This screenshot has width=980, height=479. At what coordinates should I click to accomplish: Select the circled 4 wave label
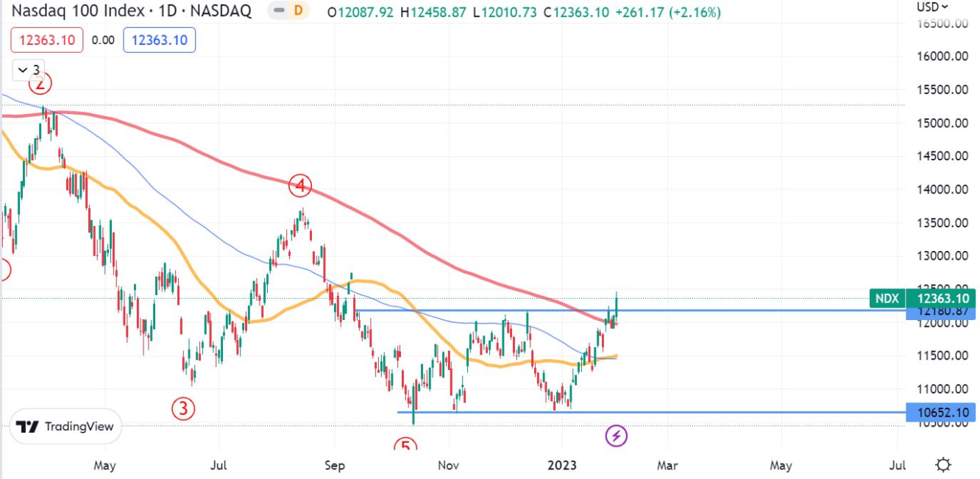(300, 186)
